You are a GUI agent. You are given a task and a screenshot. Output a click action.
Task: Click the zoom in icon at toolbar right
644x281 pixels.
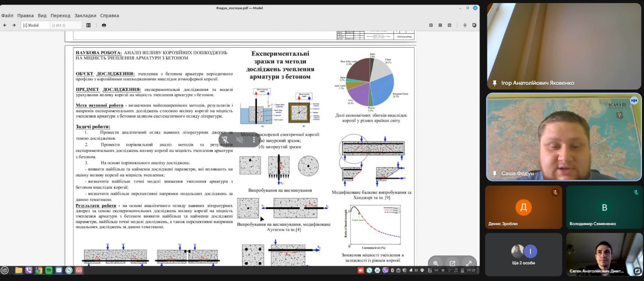(x=441, y=25)
